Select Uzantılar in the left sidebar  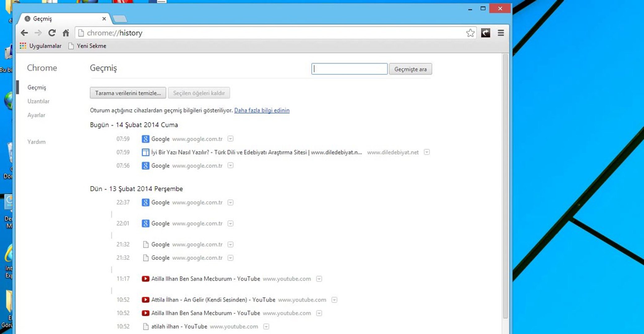click(38, 101)
